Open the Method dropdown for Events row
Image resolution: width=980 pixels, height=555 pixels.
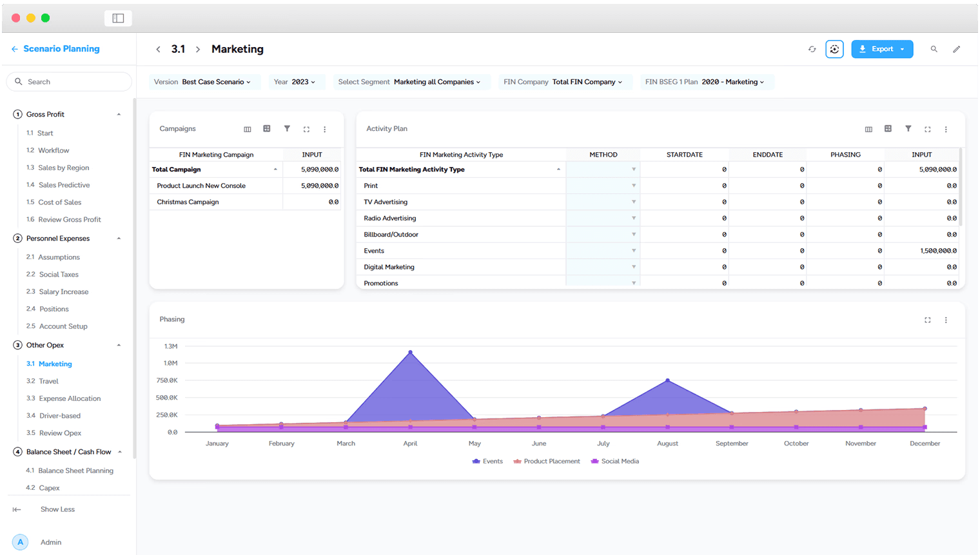[x=603, y=251]
